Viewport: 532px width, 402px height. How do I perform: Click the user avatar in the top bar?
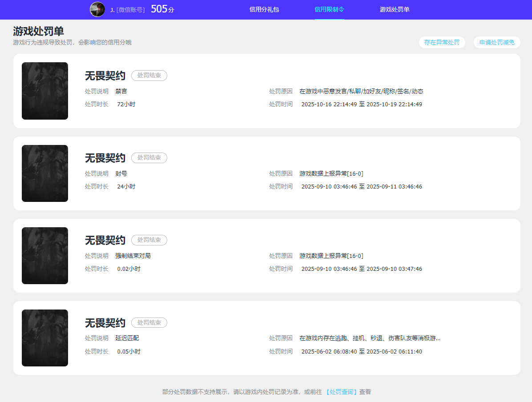pos(97,9)
